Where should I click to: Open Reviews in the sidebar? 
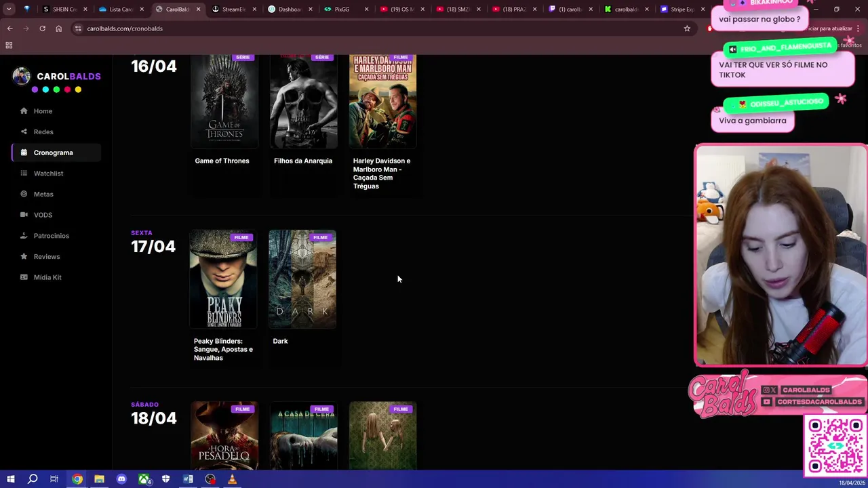coord(56,256)
